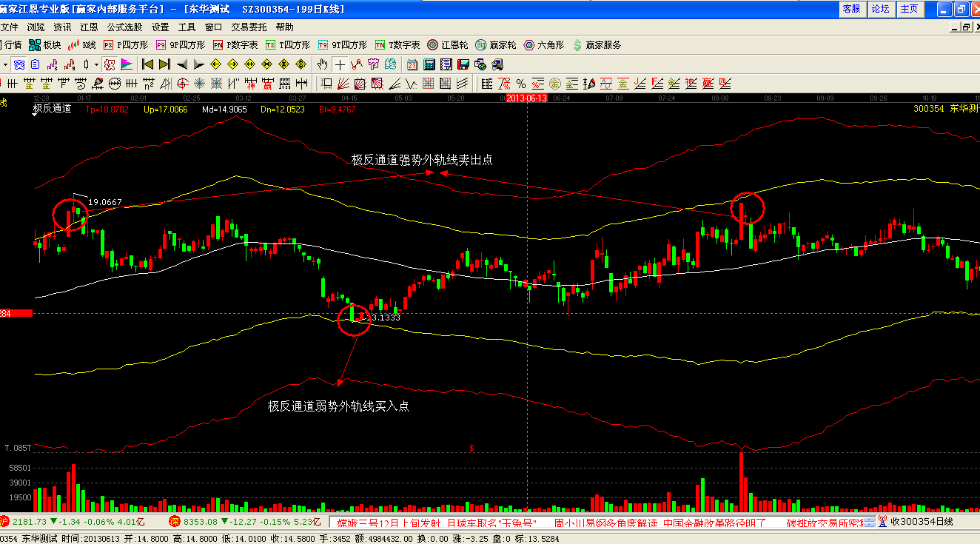This screenshot has width=980, height=544.
Task: Click the calendar date icon
Action: coord(412,64)
